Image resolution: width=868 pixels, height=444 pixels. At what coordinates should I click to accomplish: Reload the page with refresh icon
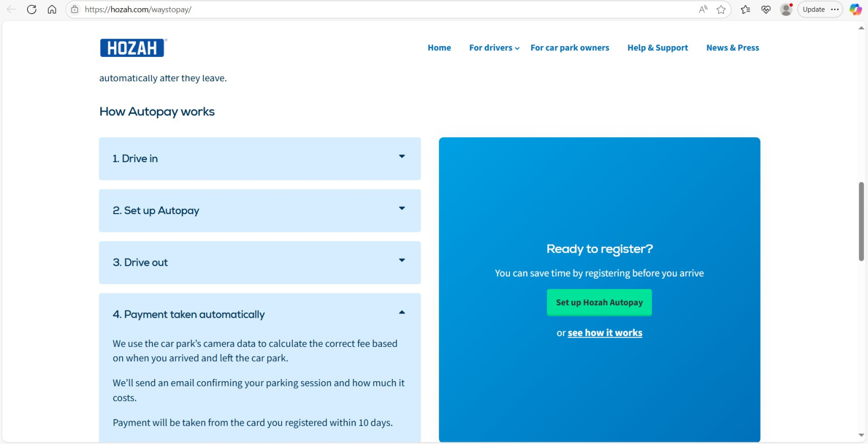click(x=31, y=9)
